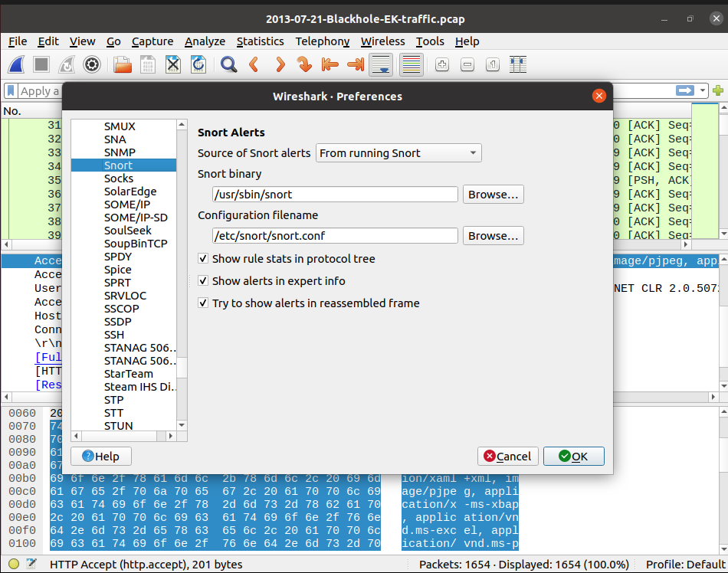Close the Preferences dialog with red X
The width and height of the screenshot is (728, 573).
click(x=599, y=96)
